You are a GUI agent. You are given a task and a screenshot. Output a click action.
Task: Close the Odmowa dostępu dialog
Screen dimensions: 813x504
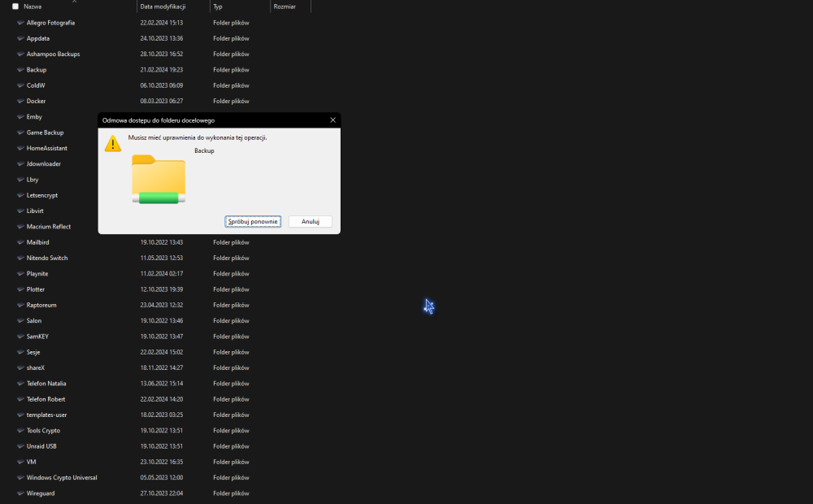333,120
